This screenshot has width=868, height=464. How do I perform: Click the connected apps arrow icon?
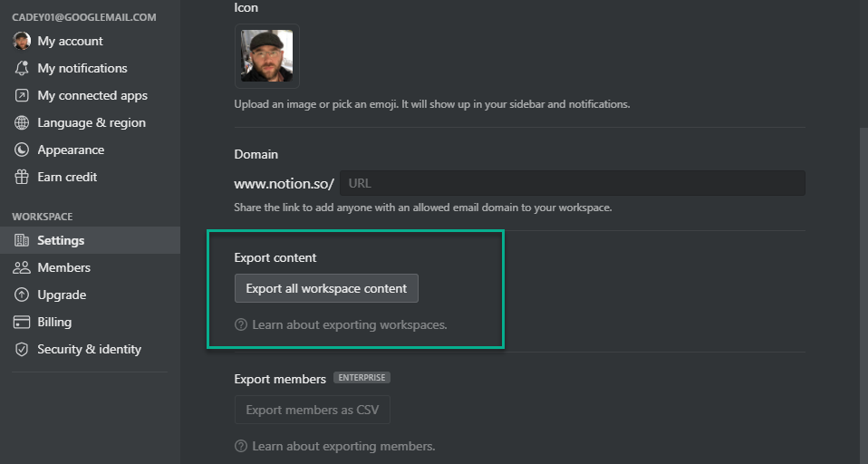coord(22,95)
